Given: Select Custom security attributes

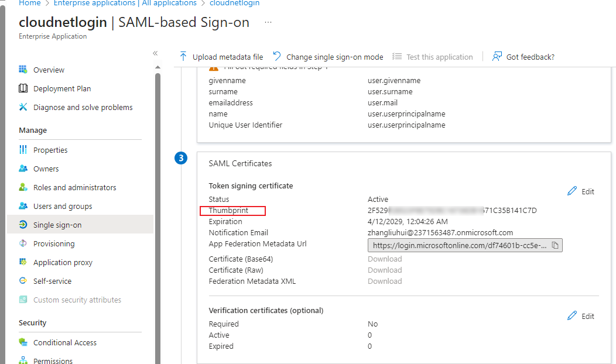Looking at the screenshot, I should coord(77,300).
